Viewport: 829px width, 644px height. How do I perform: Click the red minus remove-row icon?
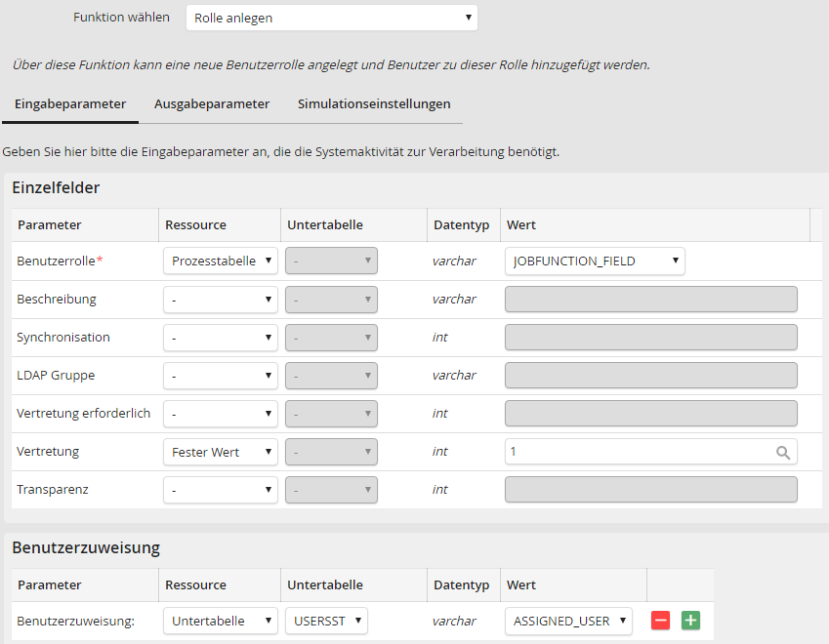pos(660,621)
